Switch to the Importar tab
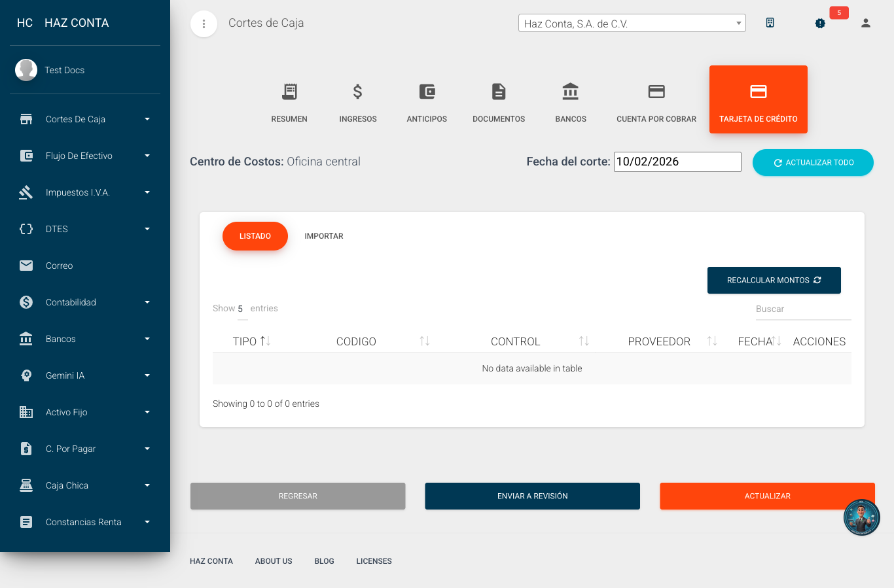The width and height of the screenshot is (894, 588). coord(323,235)
